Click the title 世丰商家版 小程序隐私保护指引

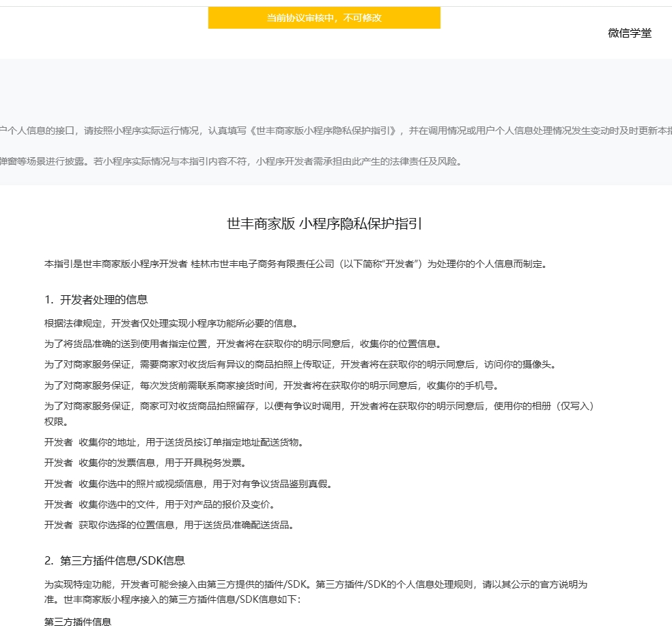point(324,223)
